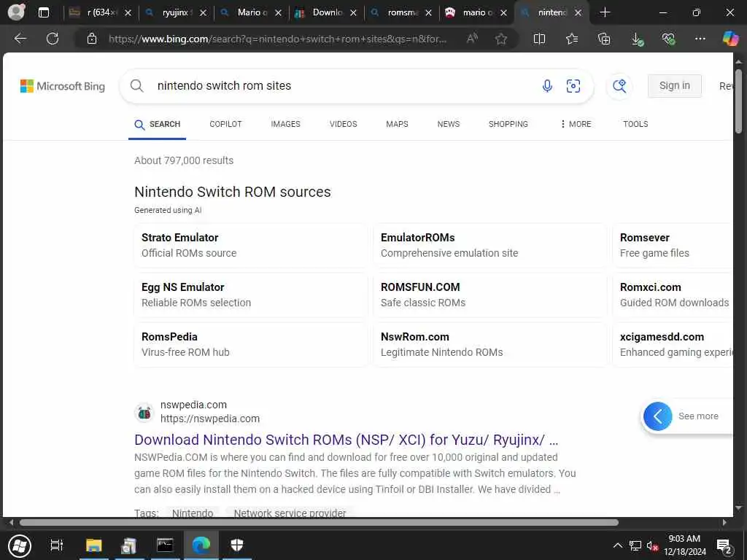Switch to MAPS tab
Image resolution: width=747 pixels, height=560 pixels.
pyautogui.click(x=397, y=124)
